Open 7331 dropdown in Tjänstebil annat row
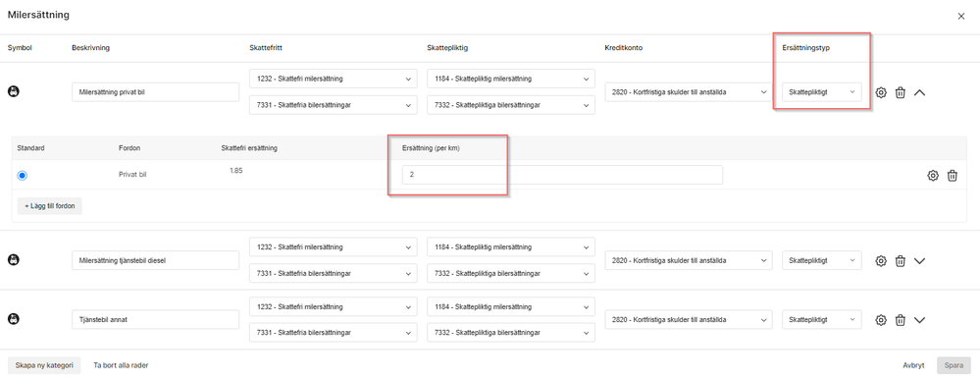Screen dimensions: 980x380 (333, 333)
